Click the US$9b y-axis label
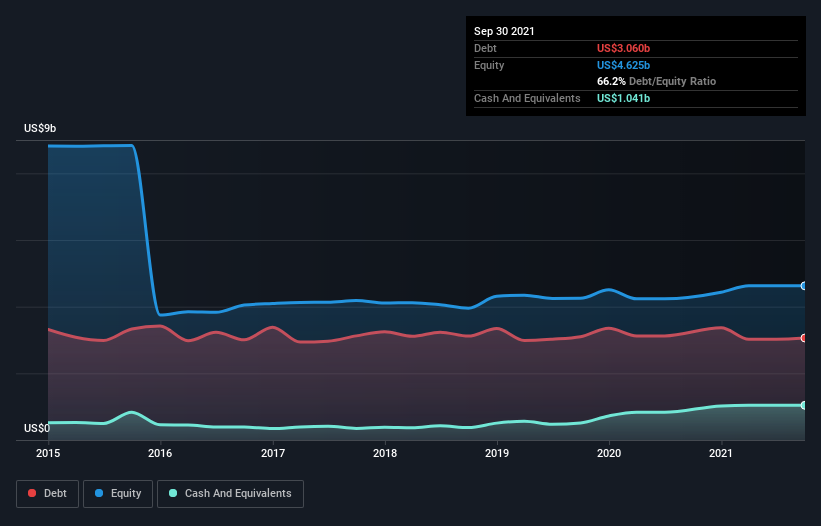Screen dimensions: 821x526 [40, 128]
